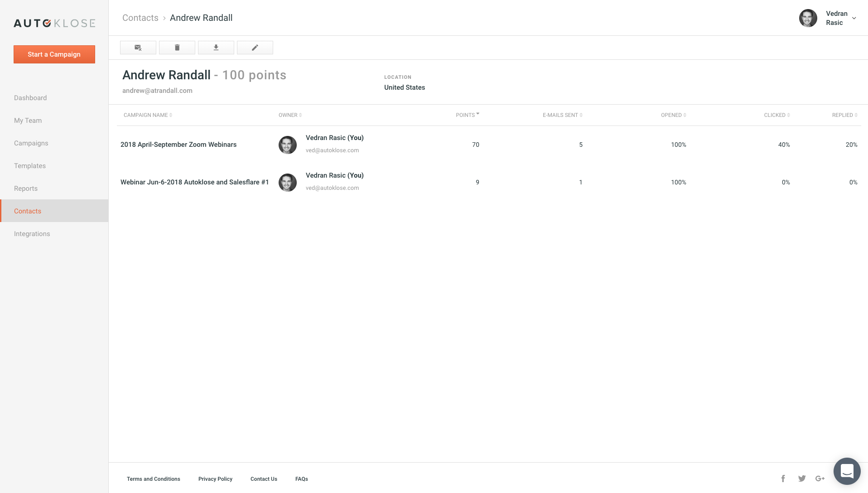This screenshot has height=493, width=868.
Task: Click the Autoklose logo
Action: pos(54,23)
